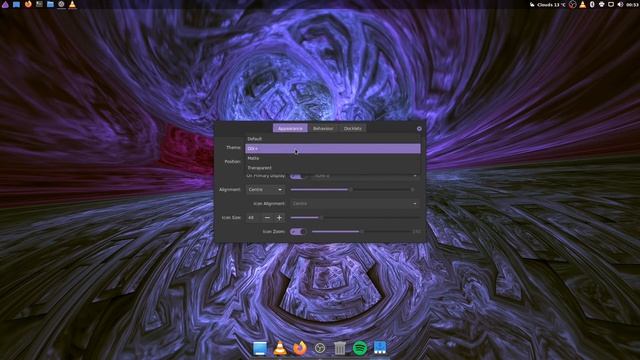Launch Spotify from the bottom dock
Viewport: 640px width, 360px height.
click(x=360, y=348)
